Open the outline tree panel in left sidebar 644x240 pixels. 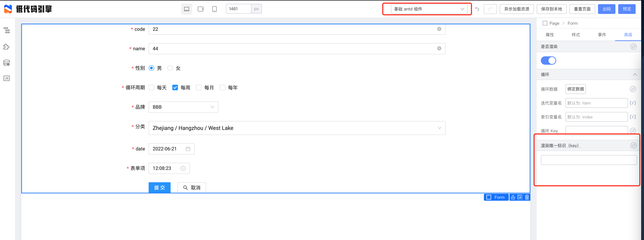[x=6, y=30]
